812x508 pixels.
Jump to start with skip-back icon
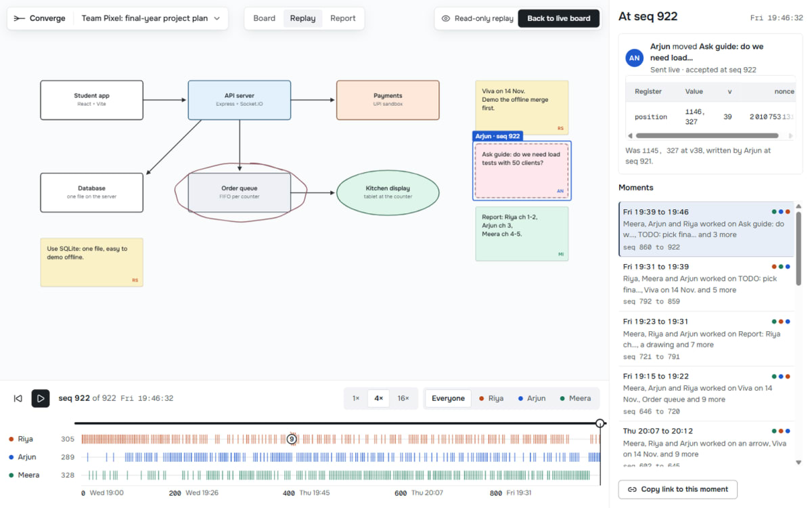click(x=18, y=398)
